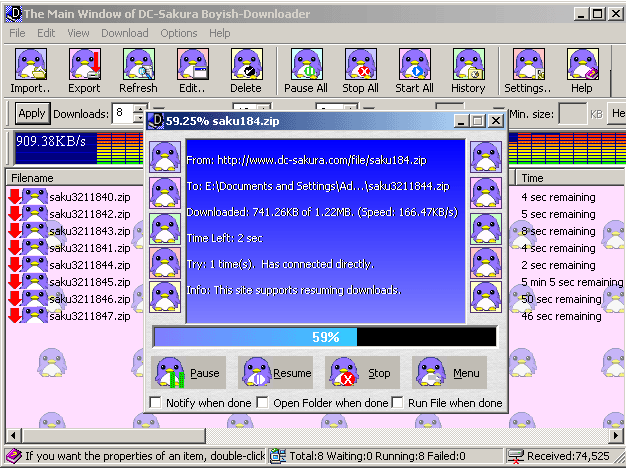Image resolution: width=626 pixels, height=469 pixels.
Task: Stop the saku184.zip download
Action: 363,373
